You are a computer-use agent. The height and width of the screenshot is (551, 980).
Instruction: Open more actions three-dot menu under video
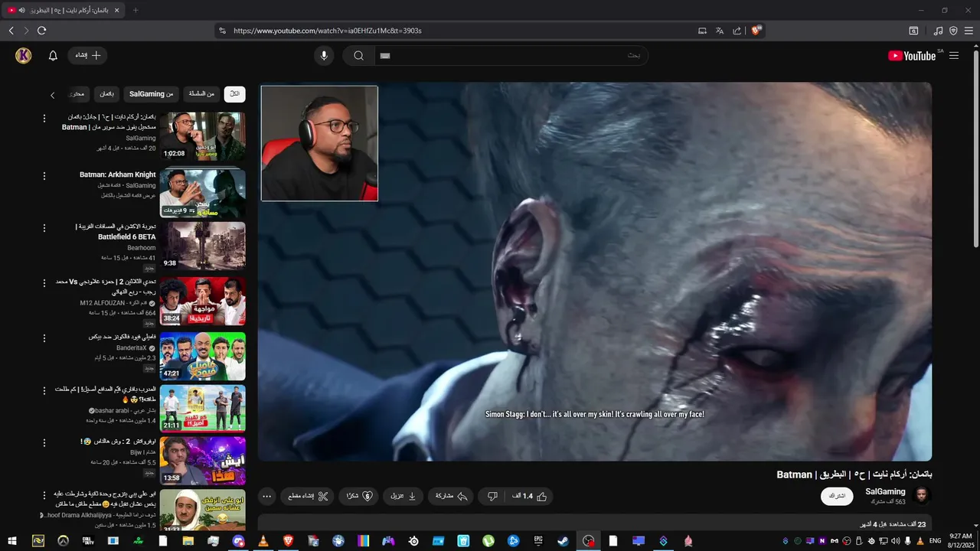pyautogui.click(x=266, y=497)
